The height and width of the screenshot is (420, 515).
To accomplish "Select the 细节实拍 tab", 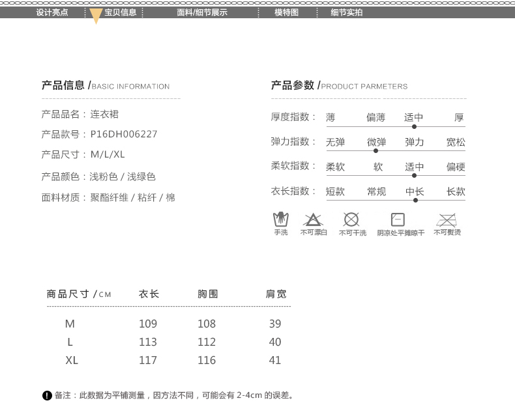I will click(x=346, y=12).
